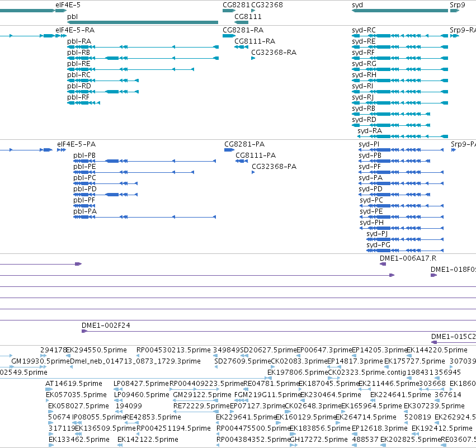Click the syd-PG protein label
This screenshot has height=448, width=476.
point(378,245)
